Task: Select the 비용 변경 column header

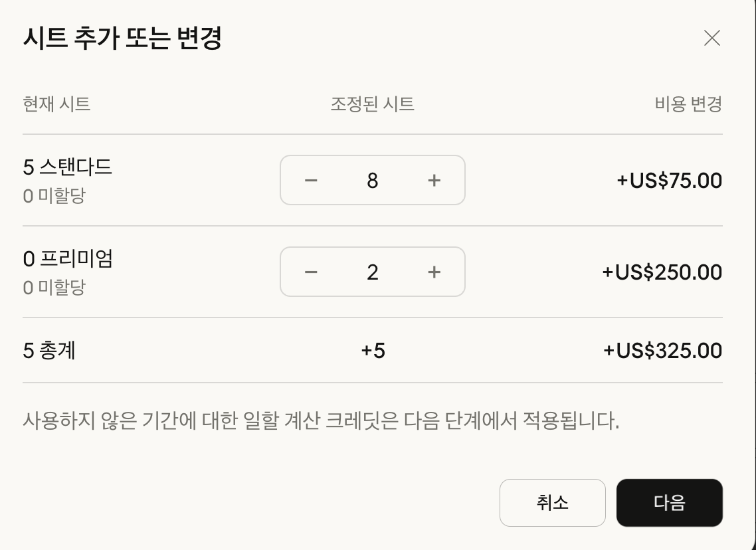Action: click(x=688, y=104)
